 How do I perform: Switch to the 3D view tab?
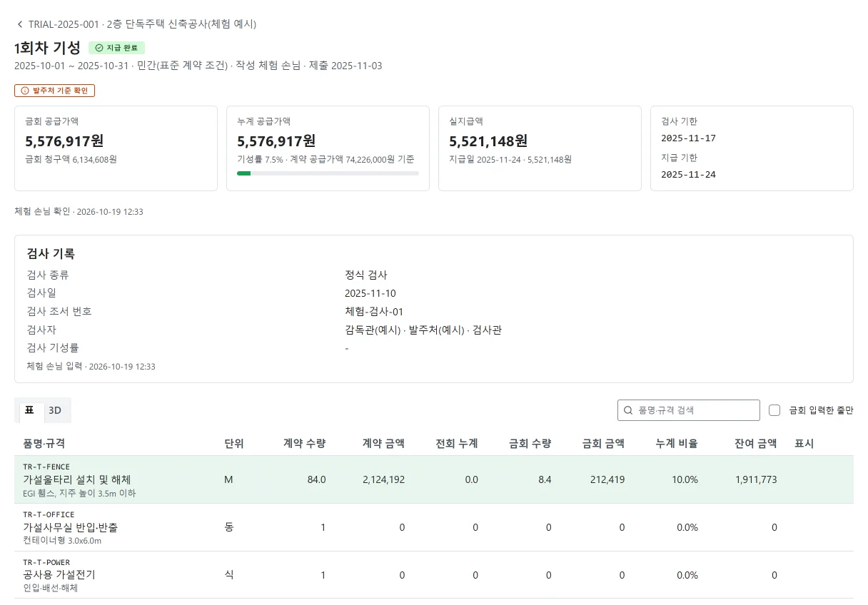[x=55, y=410]
